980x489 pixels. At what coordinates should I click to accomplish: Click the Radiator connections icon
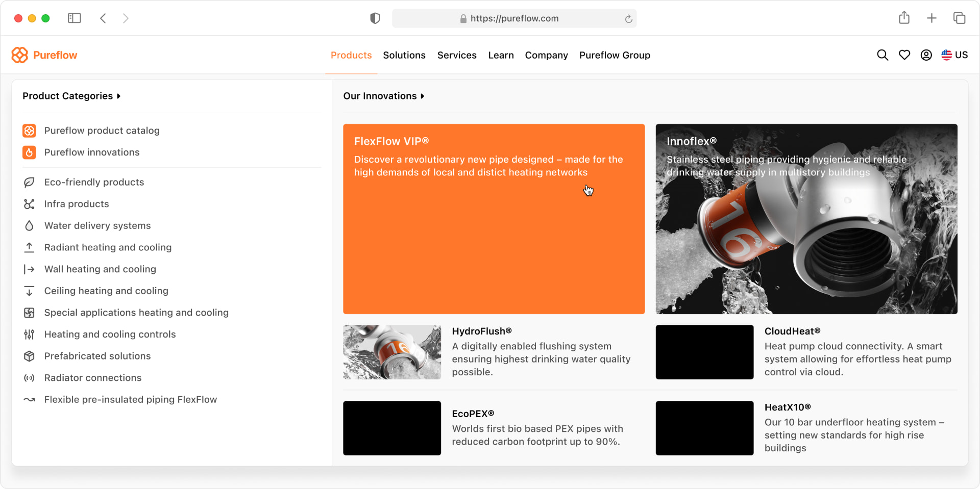tap(29, 378)
